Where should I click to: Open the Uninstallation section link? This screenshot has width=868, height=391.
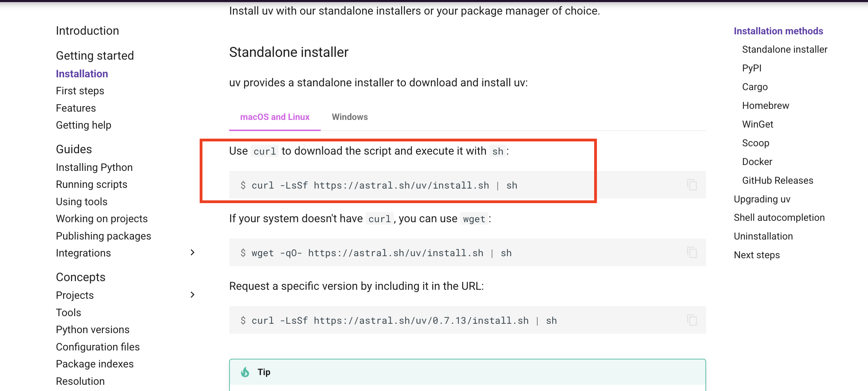[x=763, y=236]
